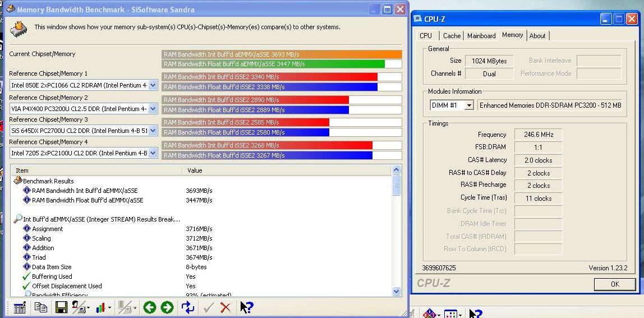This screenshot has width=644, height=318.
Task: Click the green Float Buff'd 3447 MB/s bar
Action: click(273, 64)
